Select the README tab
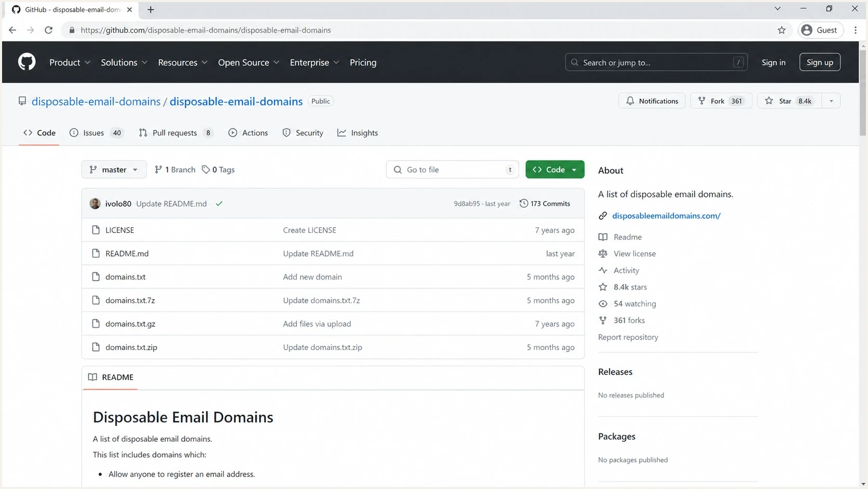Screen dimensions: 868x489 click(x=111, y=377)
